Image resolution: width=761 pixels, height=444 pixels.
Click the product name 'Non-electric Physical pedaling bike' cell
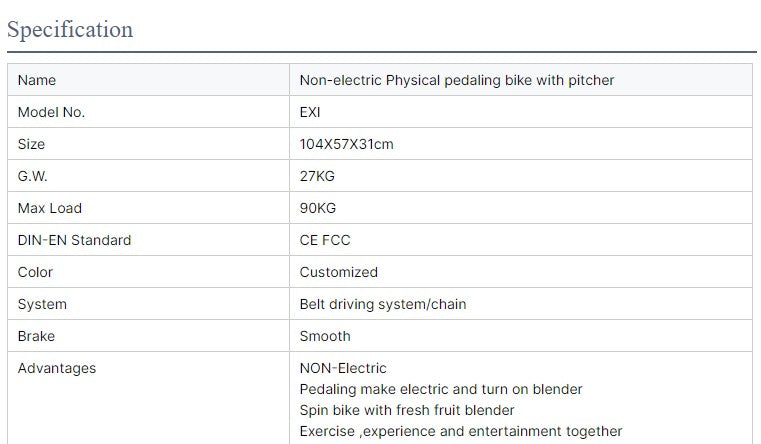click(457, 80)
